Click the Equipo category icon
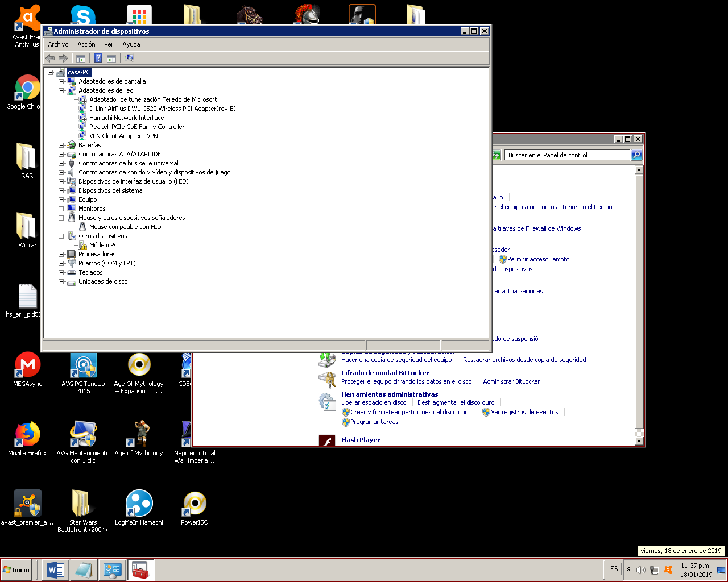Screen dimensions: 728x582 point(72,199)
